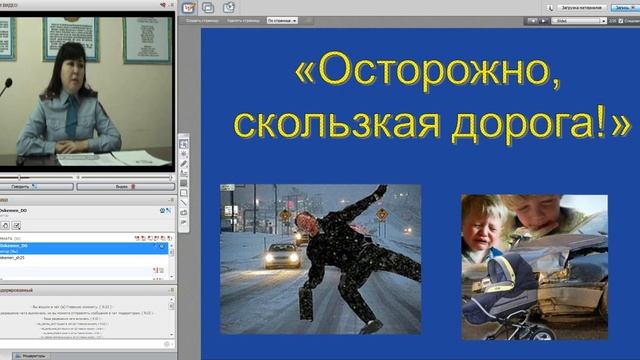
Task: Click the icon left of Загрузка материалов
Action: click(x=550, y=8)
